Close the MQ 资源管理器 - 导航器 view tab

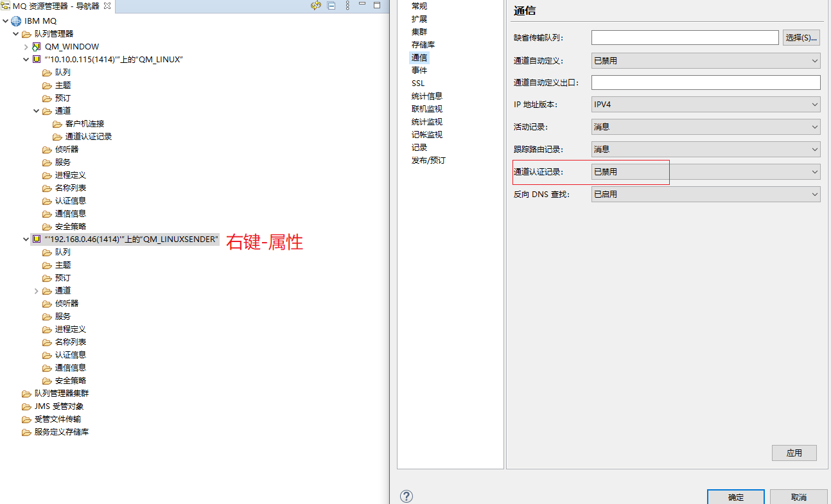[107, 6]
